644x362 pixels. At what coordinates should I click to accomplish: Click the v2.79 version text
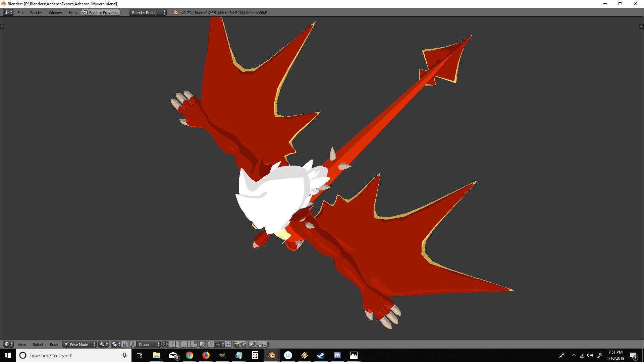[x=186, y=13]
